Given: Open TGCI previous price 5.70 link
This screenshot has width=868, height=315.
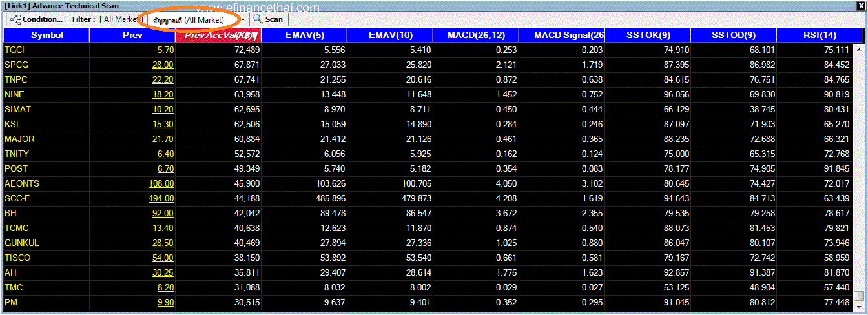Looking at the screenshot, I should pyautogui.click(x=165, y=50).
